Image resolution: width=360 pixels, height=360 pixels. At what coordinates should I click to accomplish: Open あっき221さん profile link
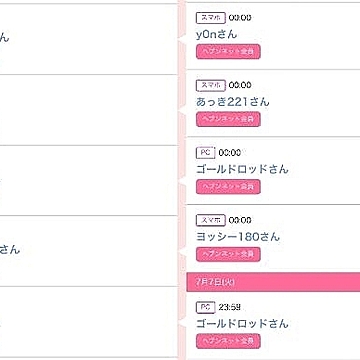[232, 102]
